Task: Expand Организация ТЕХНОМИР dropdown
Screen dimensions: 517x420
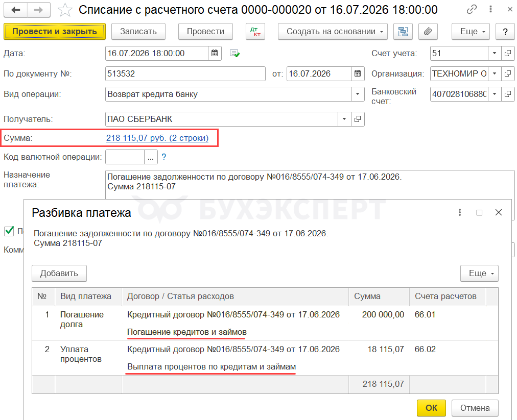Action: coord(495,74)
